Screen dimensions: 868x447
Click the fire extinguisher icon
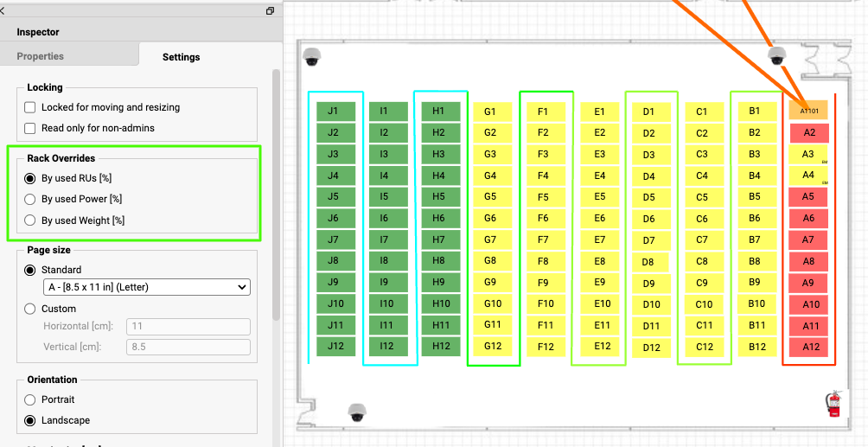click(x=833, y=404)
